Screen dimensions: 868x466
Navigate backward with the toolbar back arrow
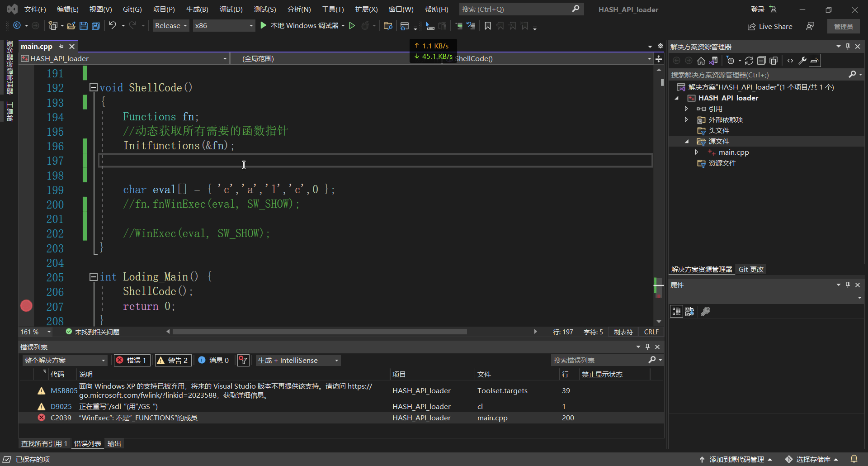point(17,26)
